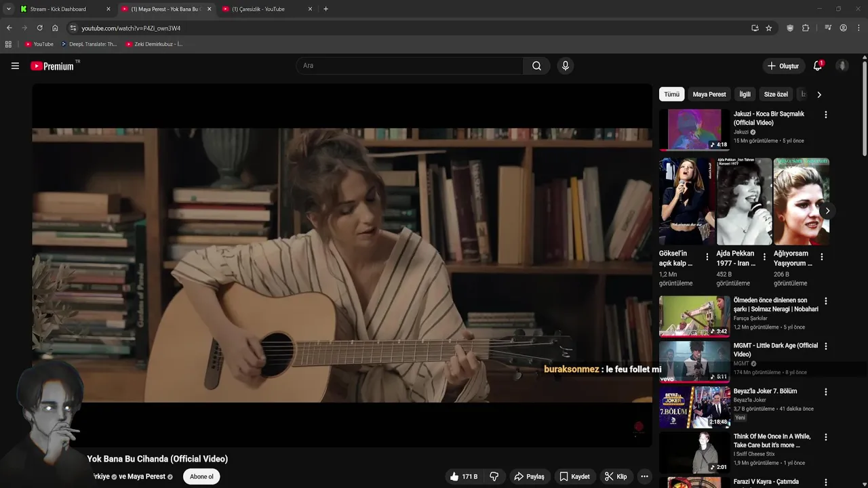
Task: Open options for Jakuzi - Koca Bir Saçmalık
Action: [825, 115]
